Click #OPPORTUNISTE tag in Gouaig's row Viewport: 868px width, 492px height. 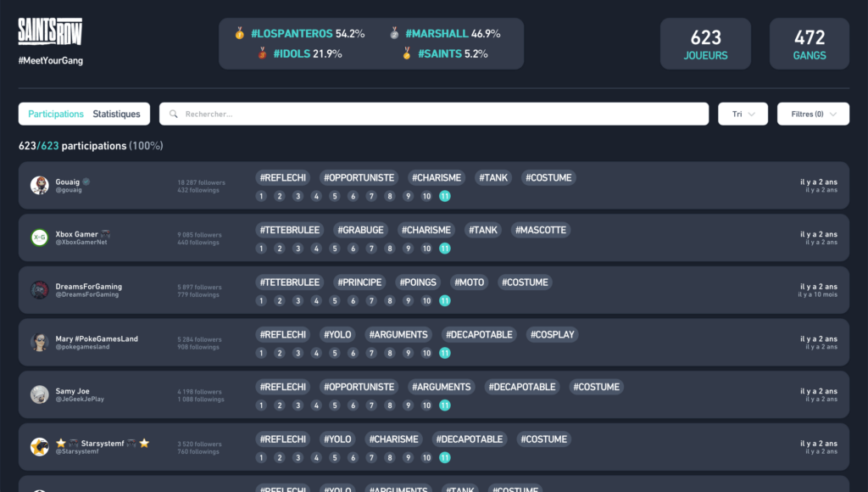coord(359,177)
